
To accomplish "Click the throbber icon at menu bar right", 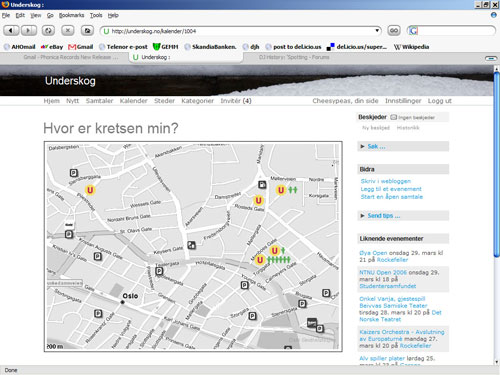I will (494, 15).
